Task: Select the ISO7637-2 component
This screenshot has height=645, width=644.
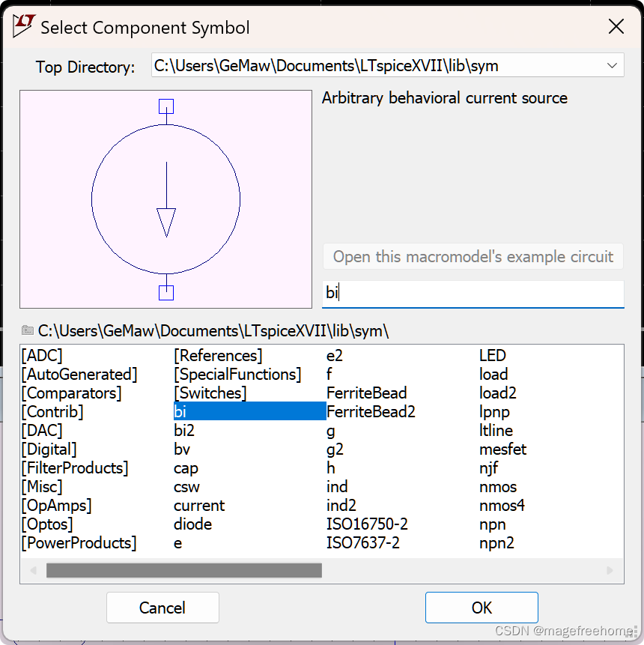Action: [x=362, y=543]
